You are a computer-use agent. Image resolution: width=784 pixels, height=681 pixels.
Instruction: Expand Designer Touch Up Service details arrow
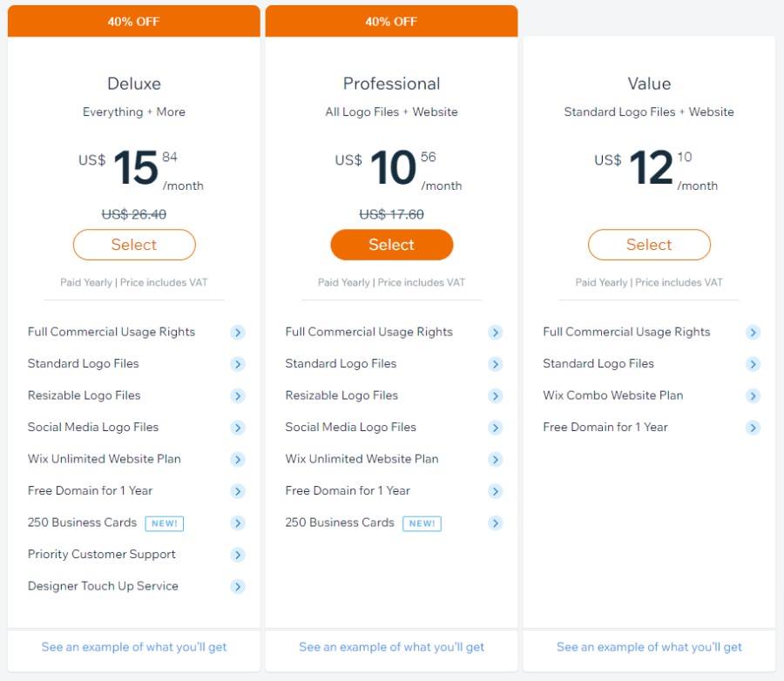(238, 586)
